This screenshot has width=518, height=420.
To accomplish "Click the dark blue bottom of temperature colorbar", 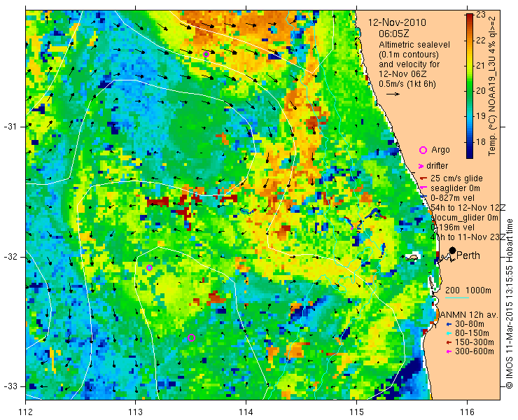I will coord(470,155).
